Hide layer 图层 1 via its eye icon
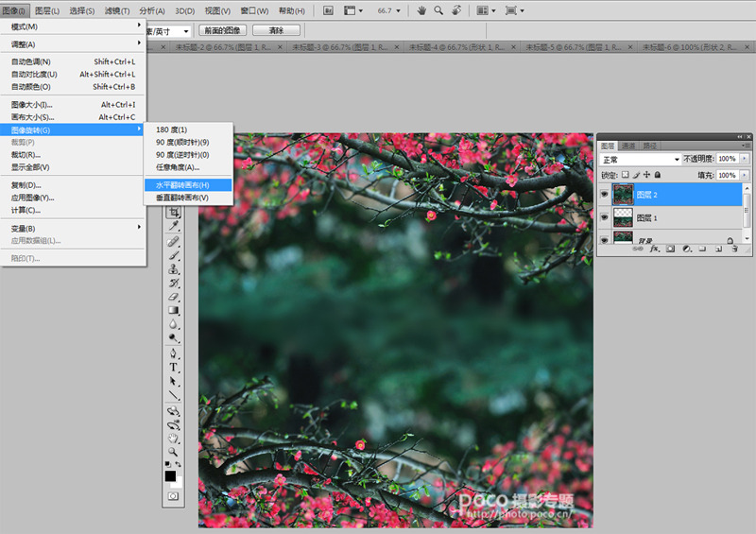Image resolution: width=756 pixels, height=534 pixels. (604, 217)
